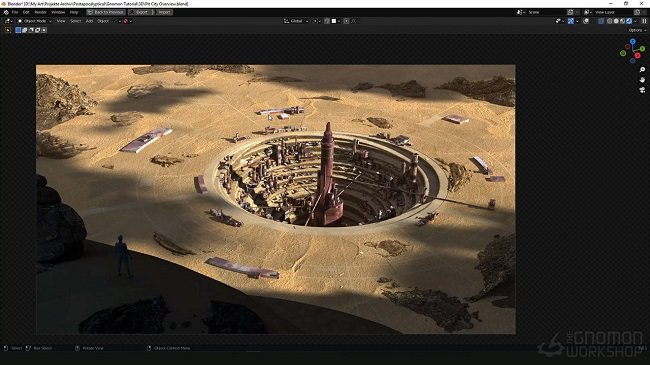Screen dimensions: 650x365
Task: Open the editor type selector icon
Action: (8, 21)
